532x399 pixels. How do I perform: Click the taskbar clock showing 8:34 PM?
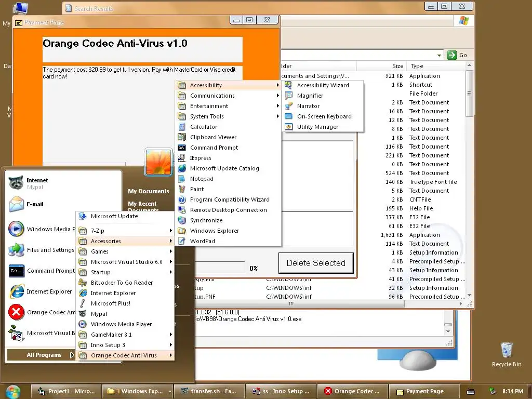[x=513, y=391]
